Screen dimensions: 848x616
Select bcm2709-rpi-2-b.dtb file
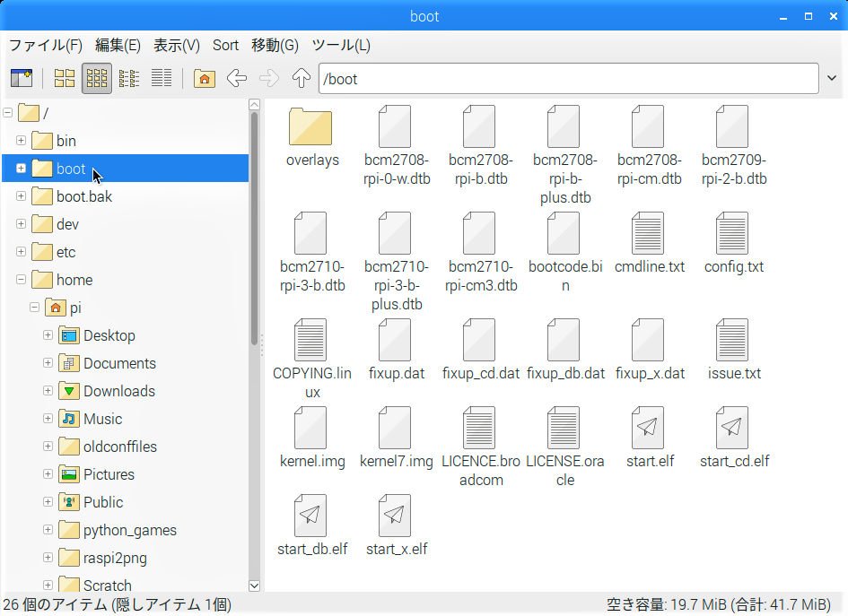coord(732,126)
